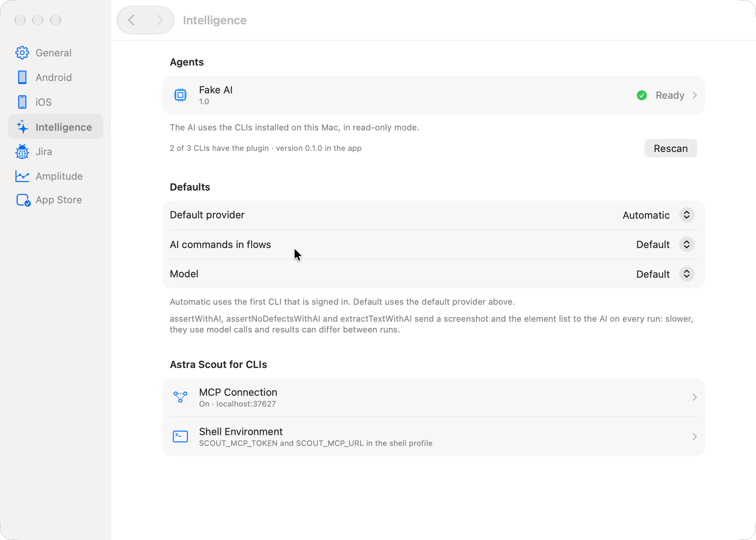
Task: Click the Fake AI chip icon
Action: point(180,95)
